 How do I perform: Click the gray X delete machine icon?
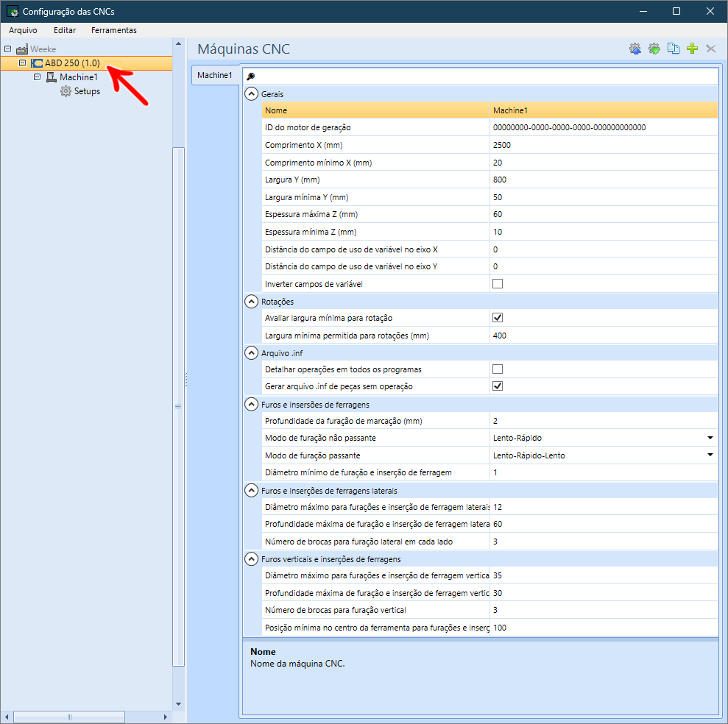point(711,49)
